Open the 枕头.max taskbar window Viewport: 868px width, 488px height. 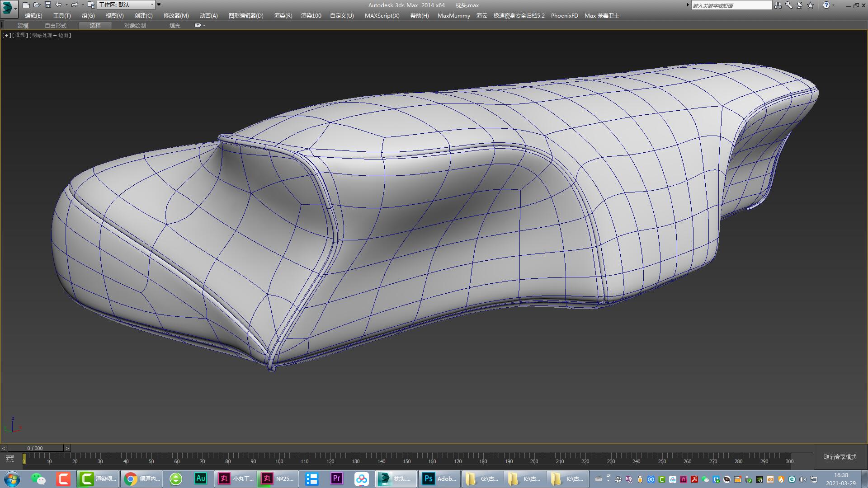(396, 479)
